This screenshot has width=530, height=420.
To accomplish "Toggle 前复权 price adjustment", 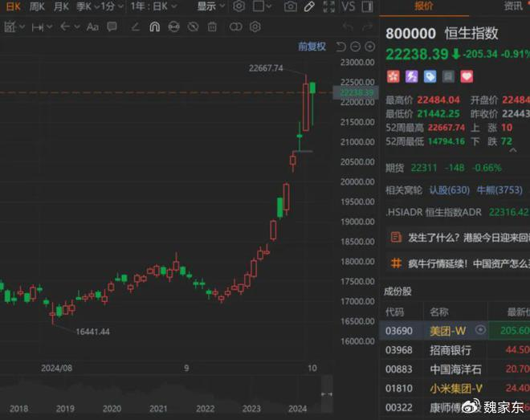I will (312, 47).
